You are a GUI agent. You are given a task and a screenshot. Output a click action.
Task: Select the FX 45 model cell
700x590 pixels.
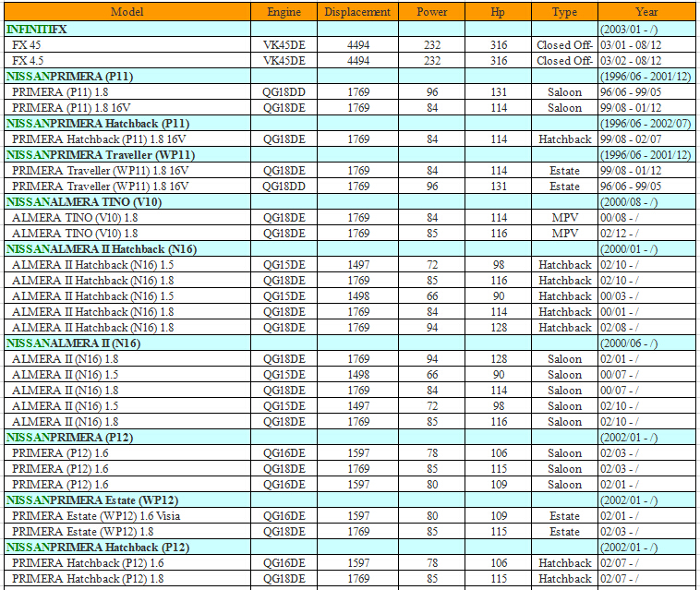pyautogui.click(x=127, y=45)
